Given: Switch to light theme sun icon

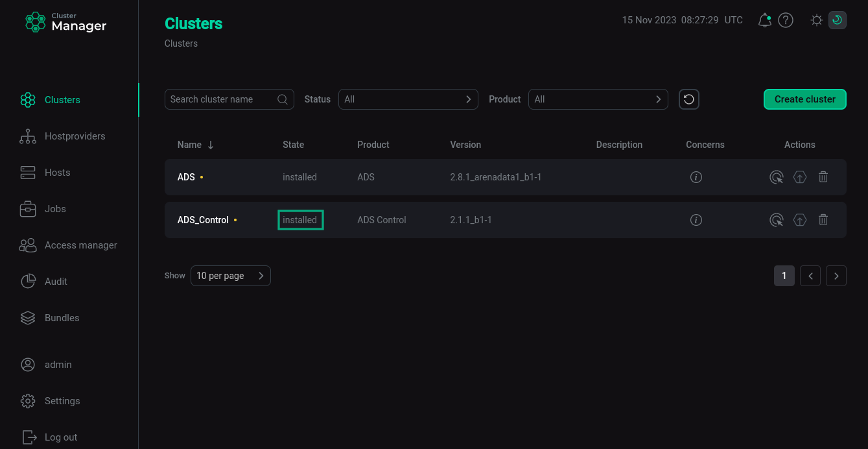Looking at the screenshot, I should pos(817,20).
